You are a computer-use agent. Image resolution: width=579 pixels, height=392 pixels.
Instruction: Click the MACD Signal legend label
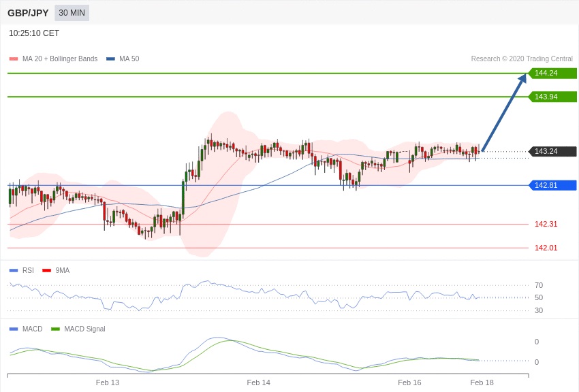point(84,329)
